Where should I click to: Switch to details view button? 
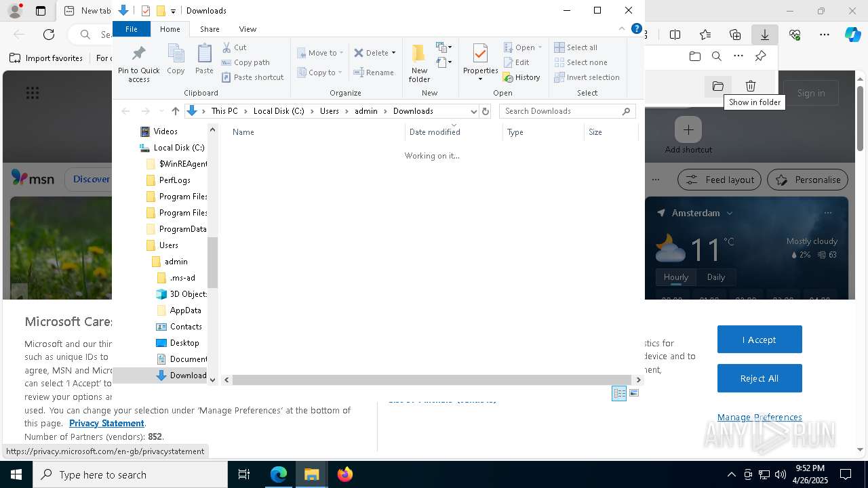[619, 393]
